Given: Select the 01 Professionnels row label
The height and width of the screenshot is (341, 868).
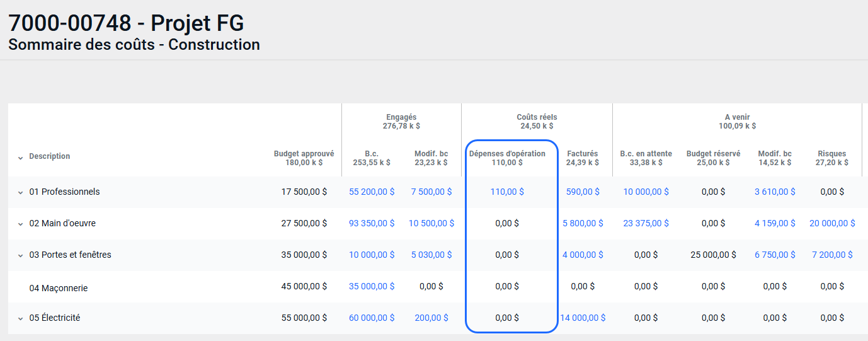Looking at the screenshot, I should 64,192.
